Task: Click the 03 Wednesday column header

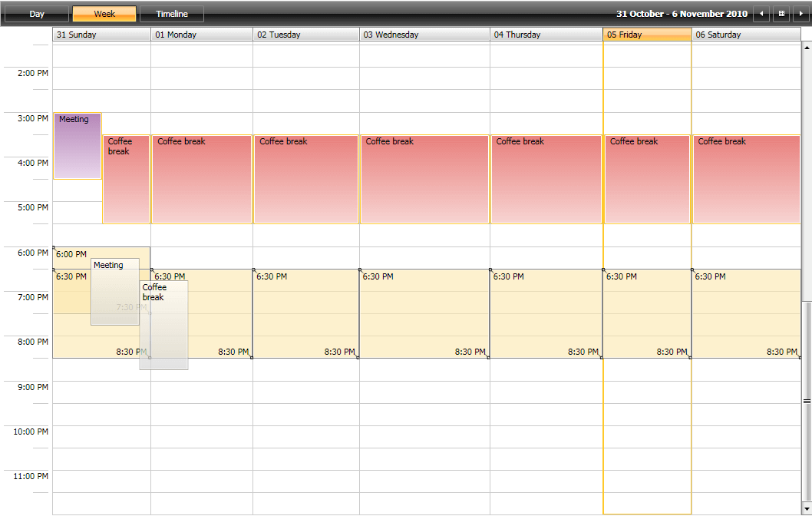Action: (423, 34)
